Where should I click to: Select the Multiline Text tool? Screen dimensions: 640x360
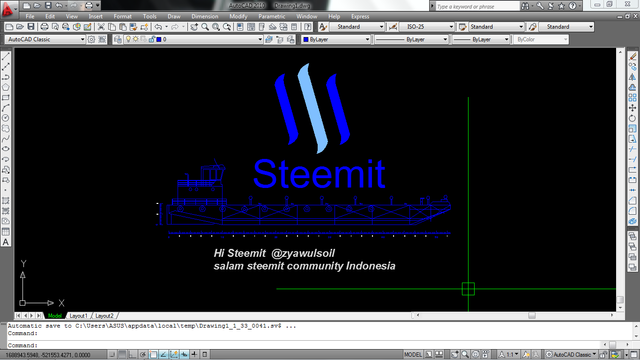6,242
